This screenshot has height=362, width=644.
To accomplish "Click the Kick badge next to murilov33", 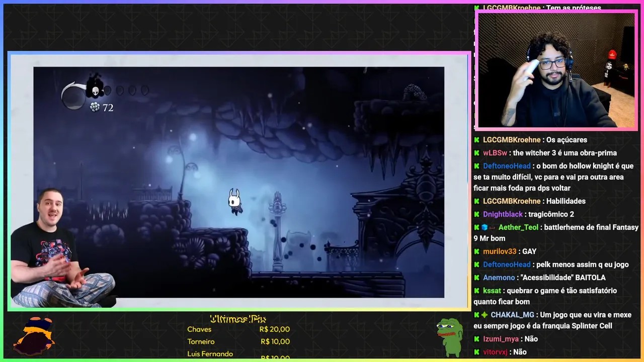I will (476, 251).
